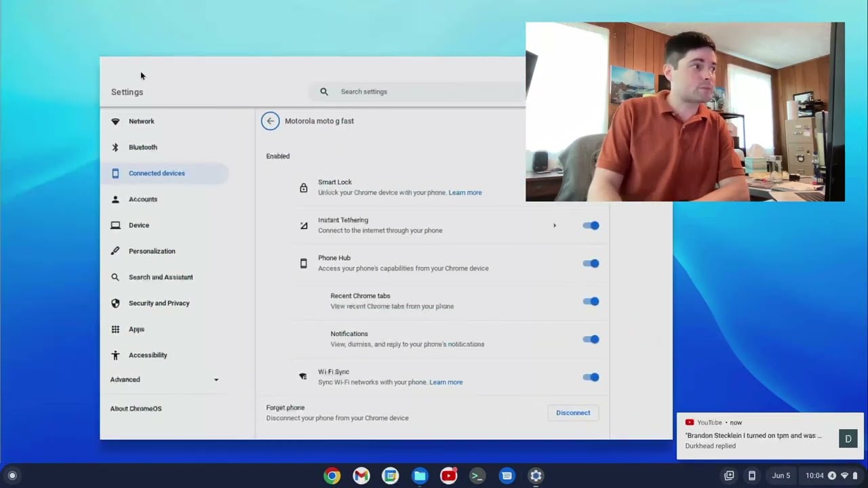868x488 pixels.
Task: Open the YouTube notification from Durkhead
Action: [770, 436]
